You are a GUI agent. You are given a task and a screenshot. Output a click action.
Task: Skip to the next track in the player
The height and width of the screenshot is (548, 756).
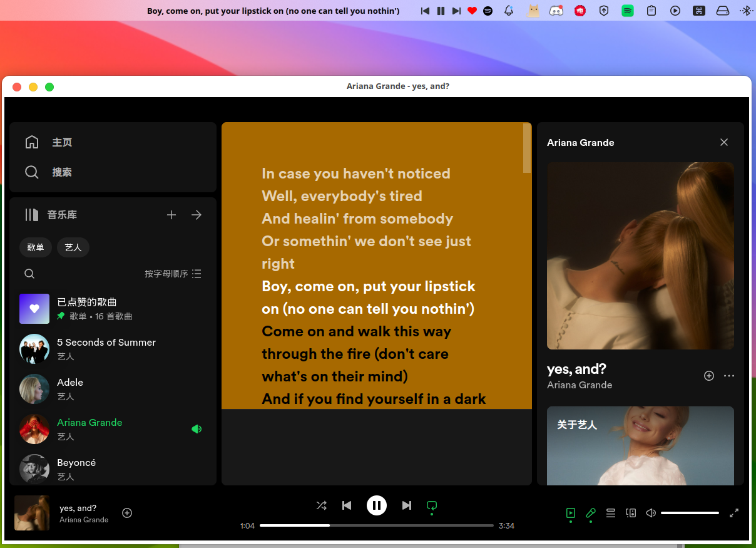click(x=407, y=505)
